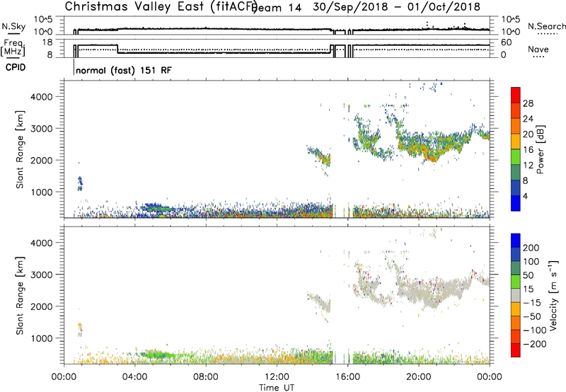Click the '08:00' time axis label
566x392 pixels.
pyautogui.click(x=206, y=377)
